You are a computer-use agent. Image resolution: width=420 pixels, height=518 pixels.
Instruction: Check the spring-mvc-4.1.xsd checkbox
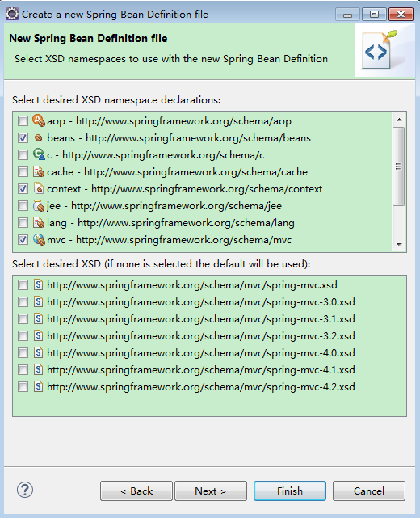pos(23,369)
